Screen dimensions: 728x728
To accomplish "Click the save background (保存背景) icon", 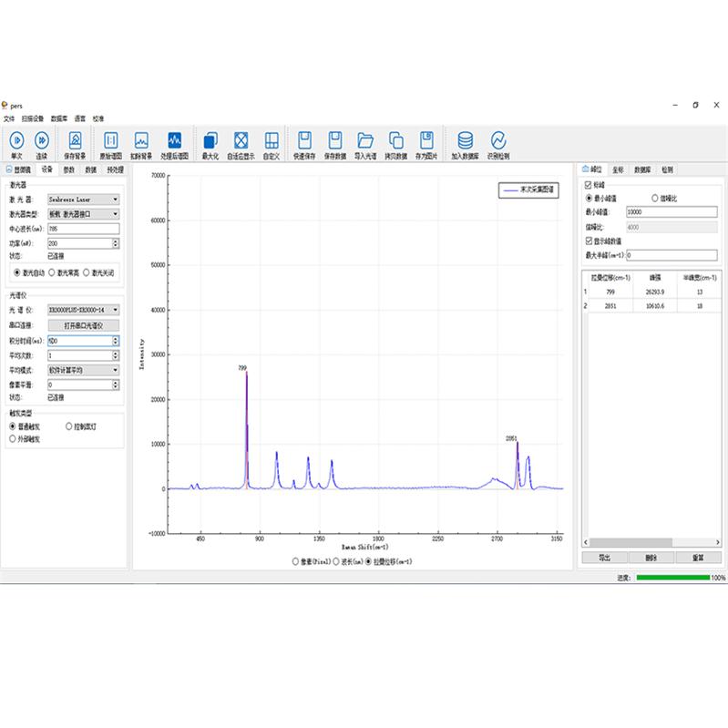I will click(76, 140).
